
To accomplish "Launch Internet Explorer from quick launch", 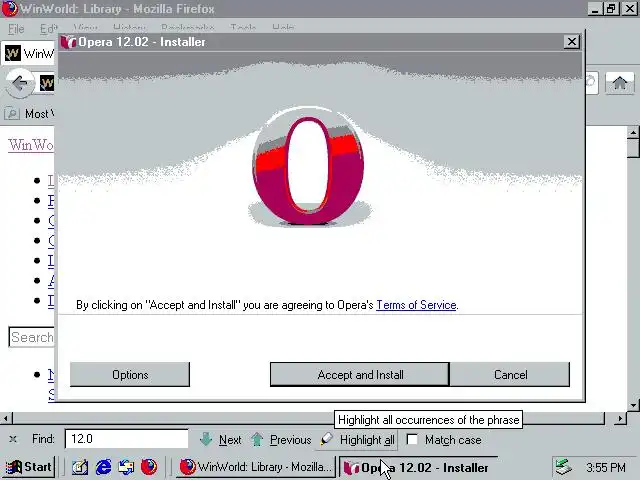I will pyautogui.click(x=103, y=467).
